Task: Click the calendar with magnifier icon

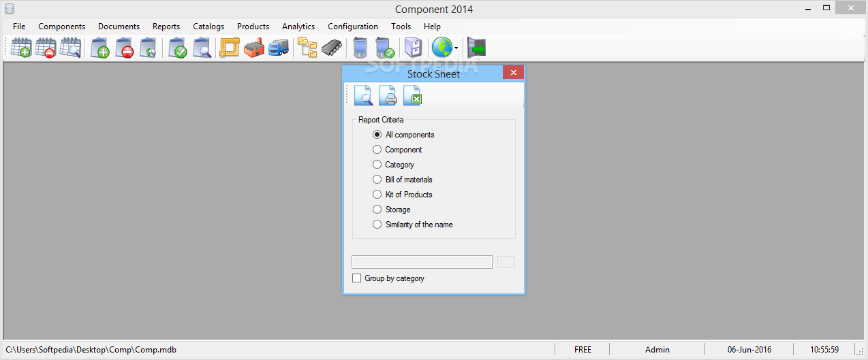Action: (70, 48)
